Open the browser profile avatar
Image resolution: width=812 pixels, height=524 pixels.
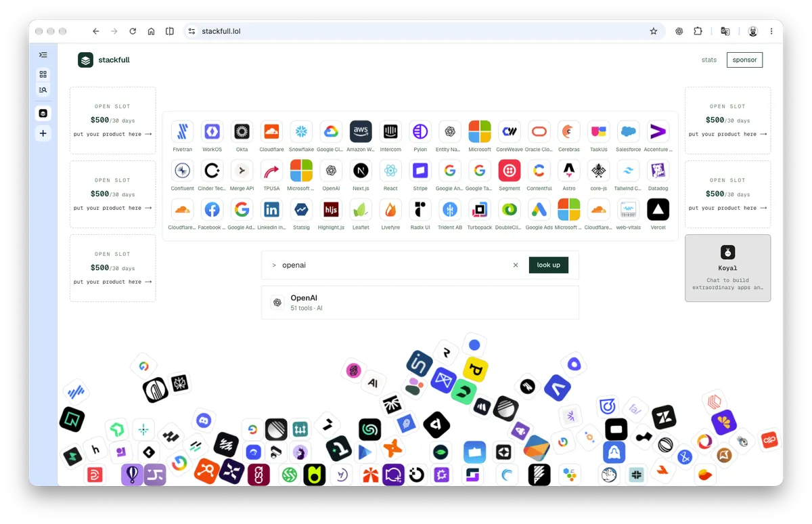pyautogui.click(x=753, y=31)
